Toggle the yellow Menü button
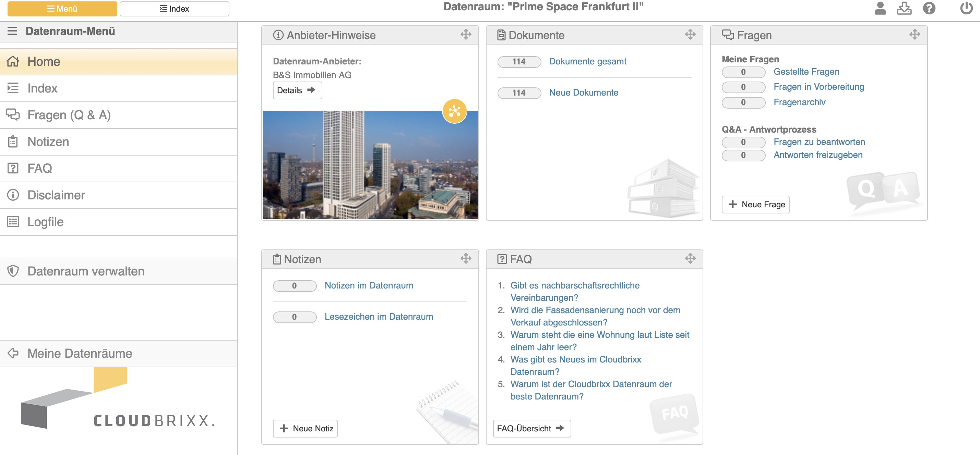 coord(62,9)
